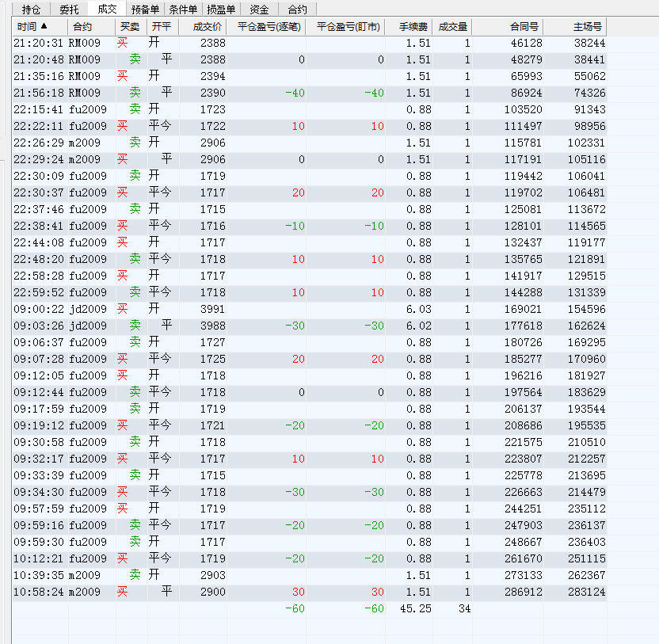Select the 22:15:41 fu2009 row
This screenshot has width=659, height=644.
(x=310, y=110)
